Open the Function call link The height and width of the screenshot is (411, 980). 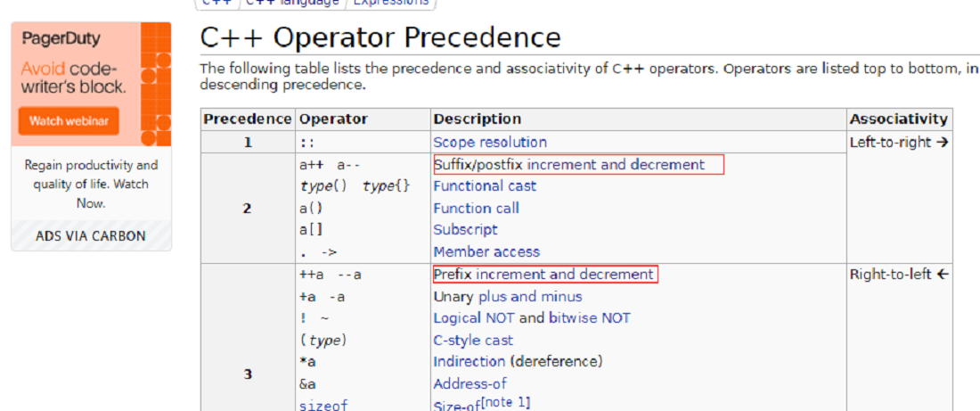tap(477, 208)
